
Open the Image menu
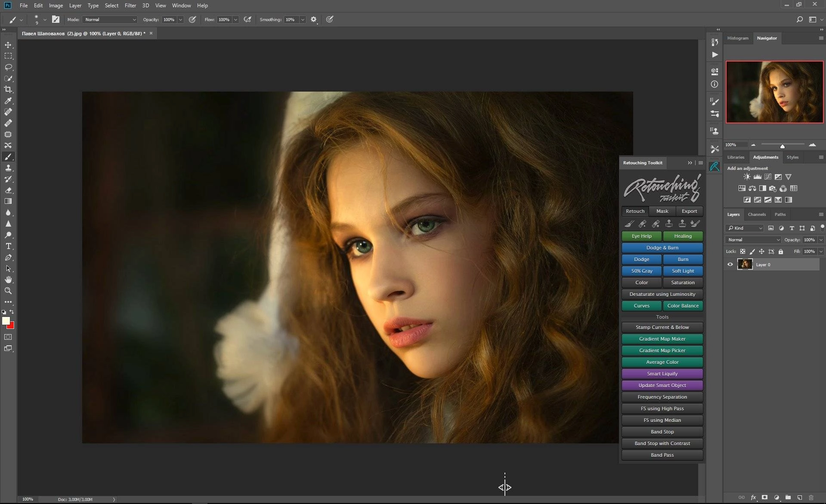coord(56,6)
